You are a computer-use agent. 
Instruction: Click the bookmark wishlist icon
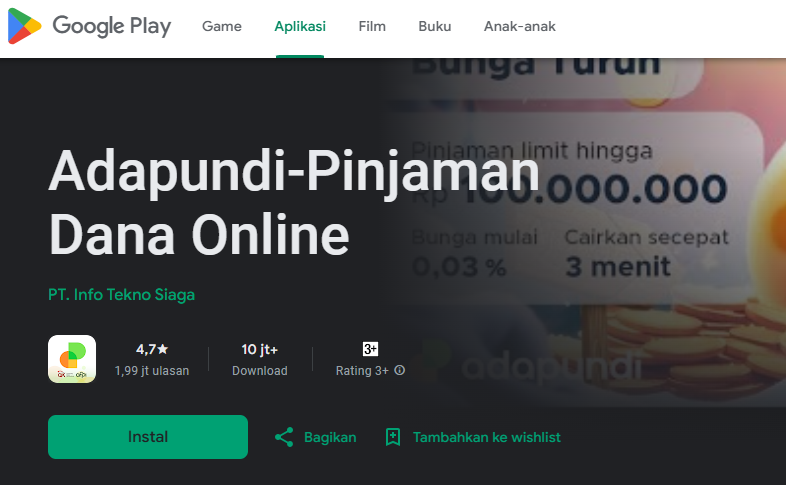pos(393,437)
